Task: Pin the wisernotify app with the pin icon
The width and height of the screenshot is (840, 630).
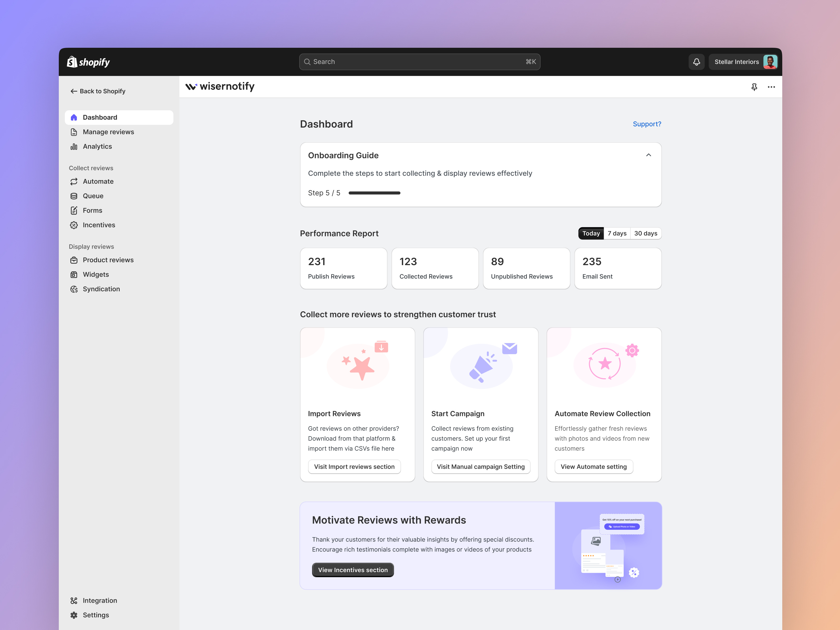Action: click(x=754, y=87)
